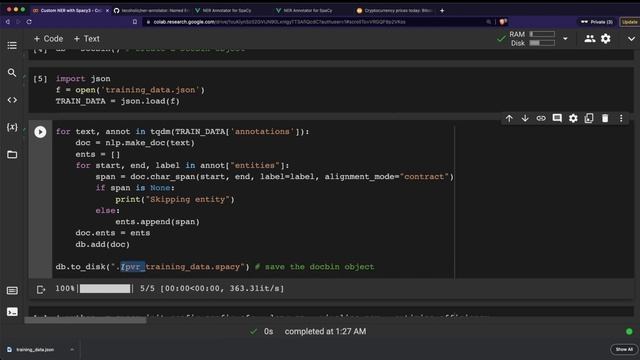Open the Share people icon
The image size is (640, 360).
pos(589,38)
